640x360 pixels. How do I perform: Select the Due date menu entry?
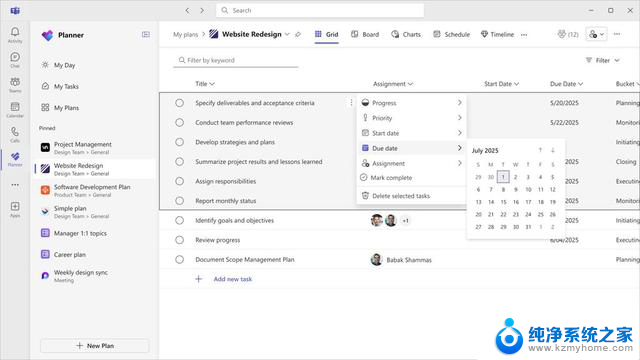(x=412, y=148)
